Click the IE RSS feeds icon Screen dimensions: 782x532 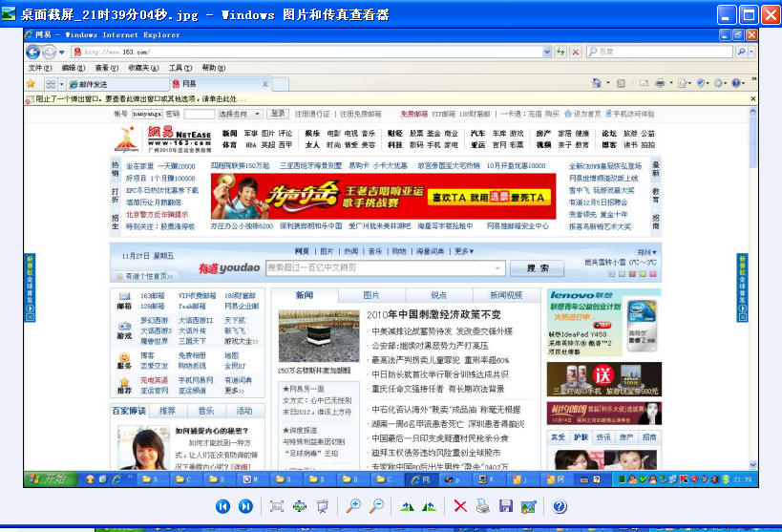click(x=621, y=83)
